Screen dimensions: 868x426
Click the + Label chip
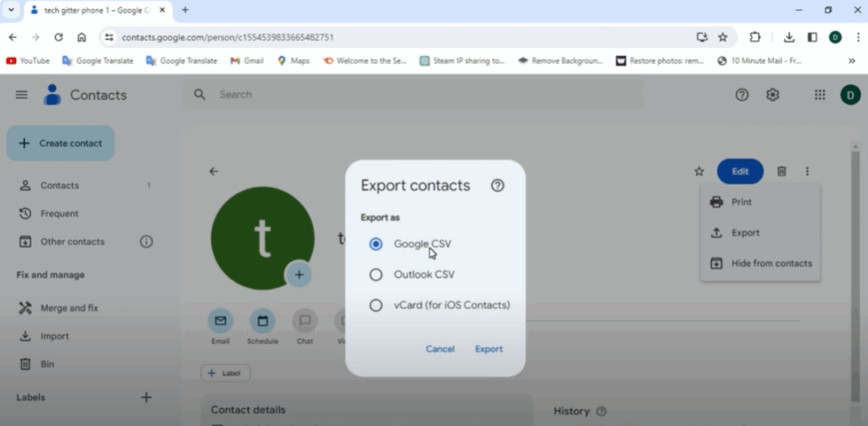pyautogui.click(x=225, y=373)
